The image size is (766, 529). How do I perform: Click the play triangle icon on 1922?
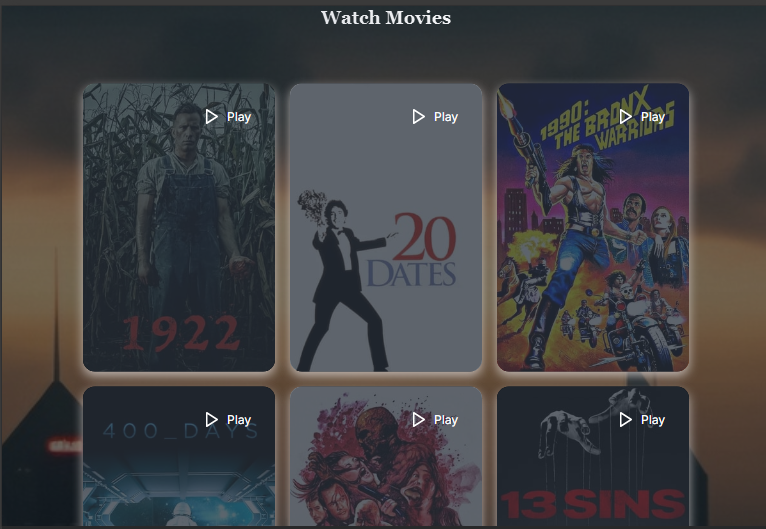coord(212,117)
